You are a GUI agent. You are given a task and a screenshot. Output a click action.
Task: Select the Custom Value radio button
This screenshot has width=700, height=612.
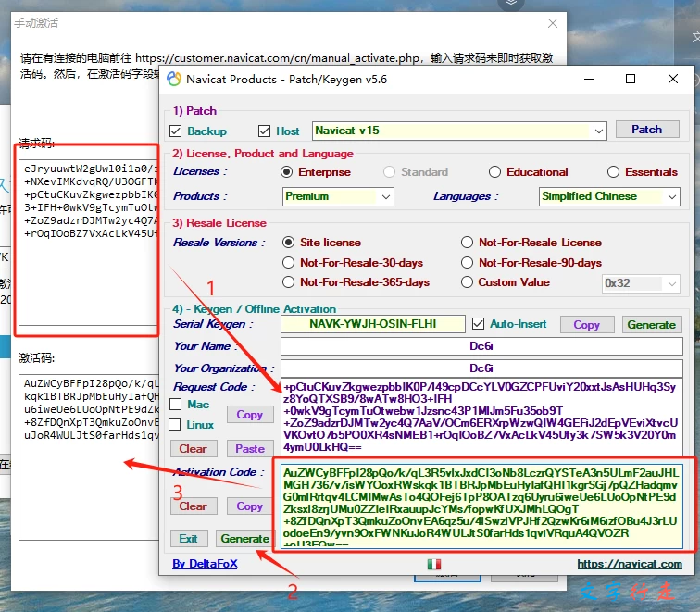[x=467, y=282]
